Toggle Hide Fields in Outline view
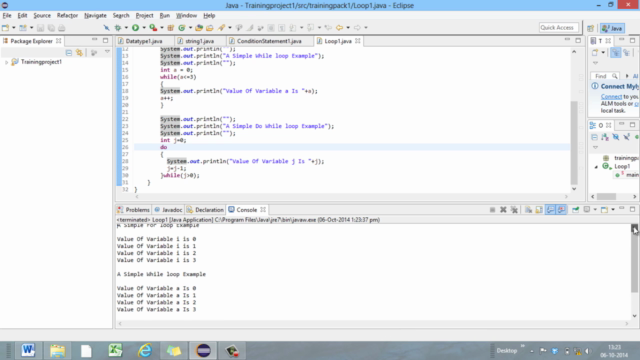This screenshot has width=640, height=360. (x=616, y=137)
